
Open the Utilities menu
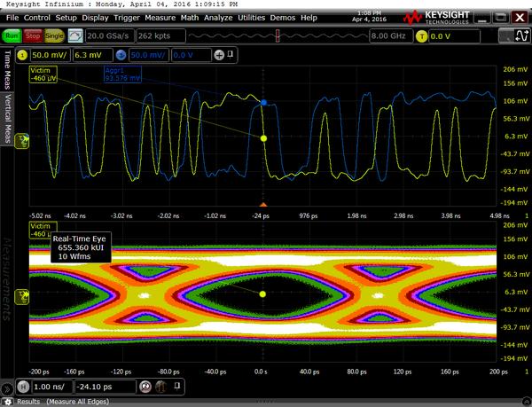point(252,18)
